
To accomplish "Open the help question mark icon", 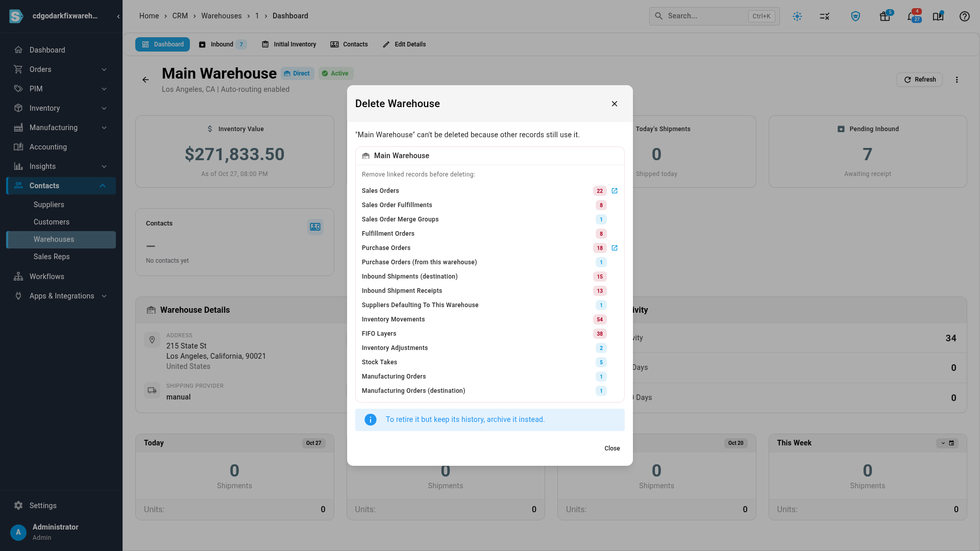I will tap(964, 16).
